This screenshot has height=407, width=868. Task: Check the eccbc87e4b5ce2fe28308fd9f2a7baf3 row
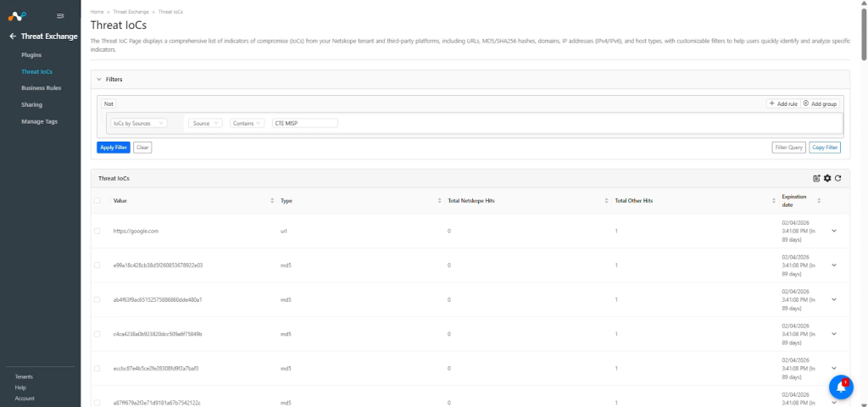[x=97, y=368]
